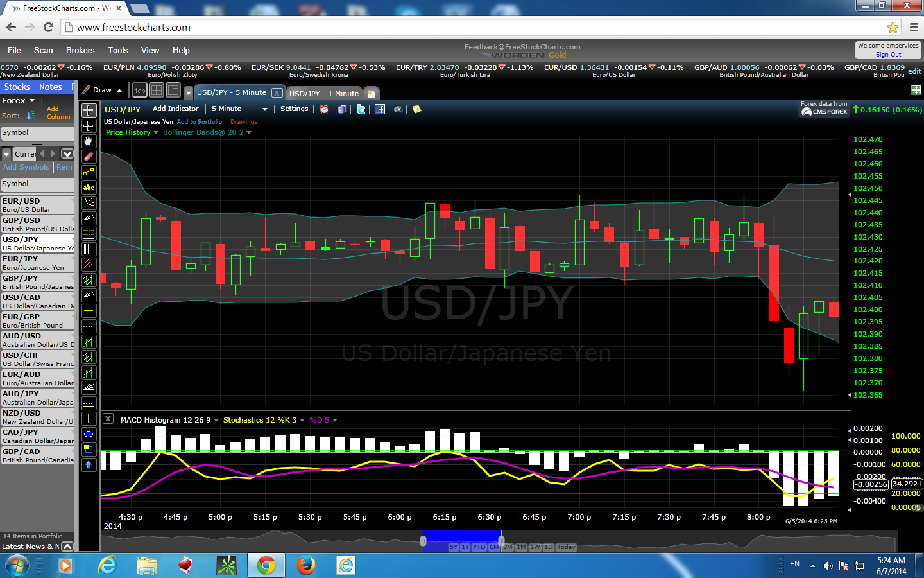Image resolution: width=924 pixels, height=578 pixels.
Task: Close the USD/JPY 5 Minute tab
Action: (x=277, y=92)
